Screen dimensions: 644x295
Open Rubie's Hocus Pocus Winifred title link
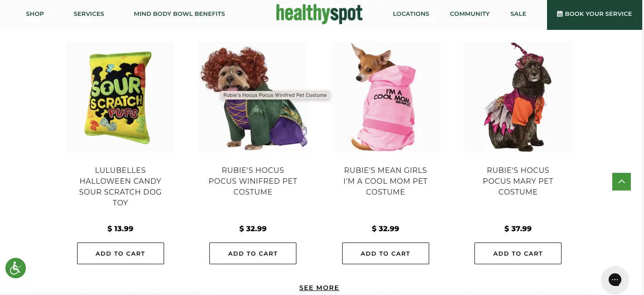(x=253, y=181)
